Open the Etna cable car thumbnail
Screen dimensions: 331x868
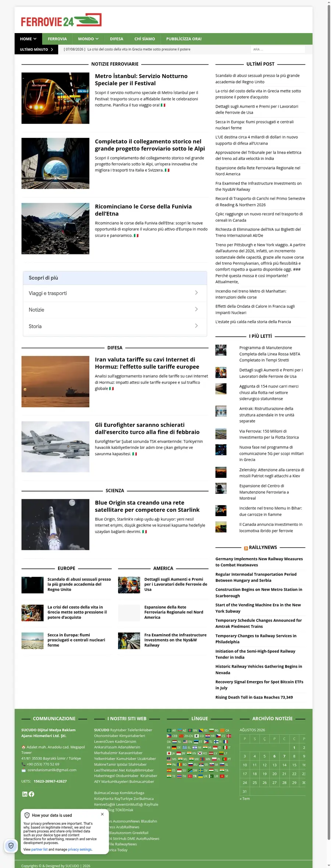[x=55, y=228]
